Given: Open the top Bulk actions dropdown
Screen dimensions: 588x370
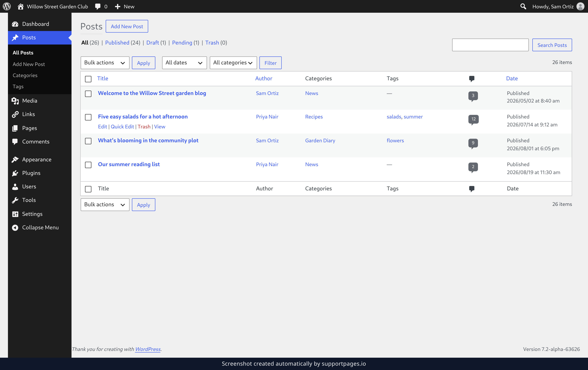Looking at the screenshot, I should tap(105, 63).
